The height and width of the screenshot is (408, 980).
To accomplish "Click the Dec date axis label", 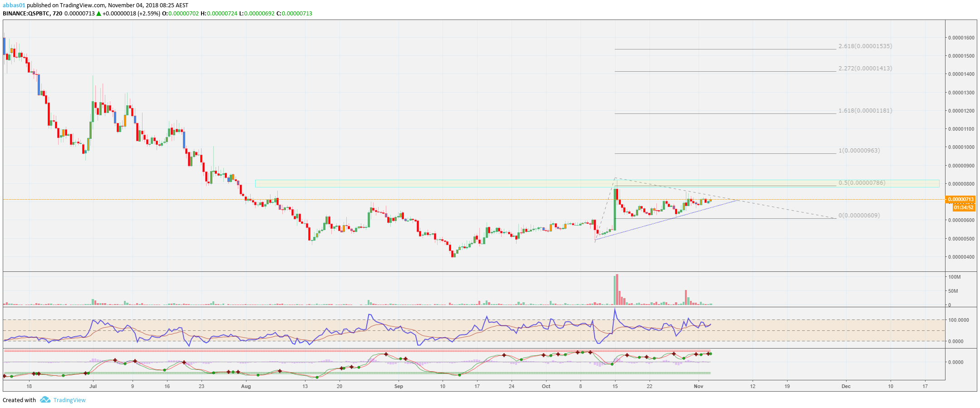I will point(846,387).
